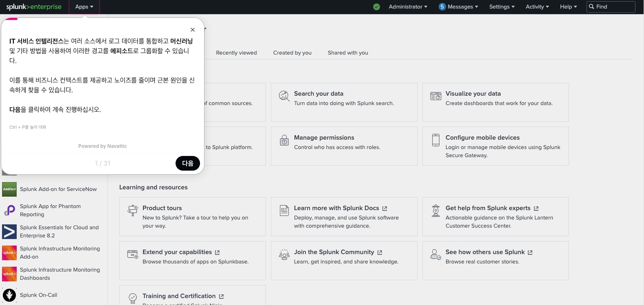Viewport: 644px width, 305px height.
Task: Open Join the Splunk Community link
Action: [338, 252]
